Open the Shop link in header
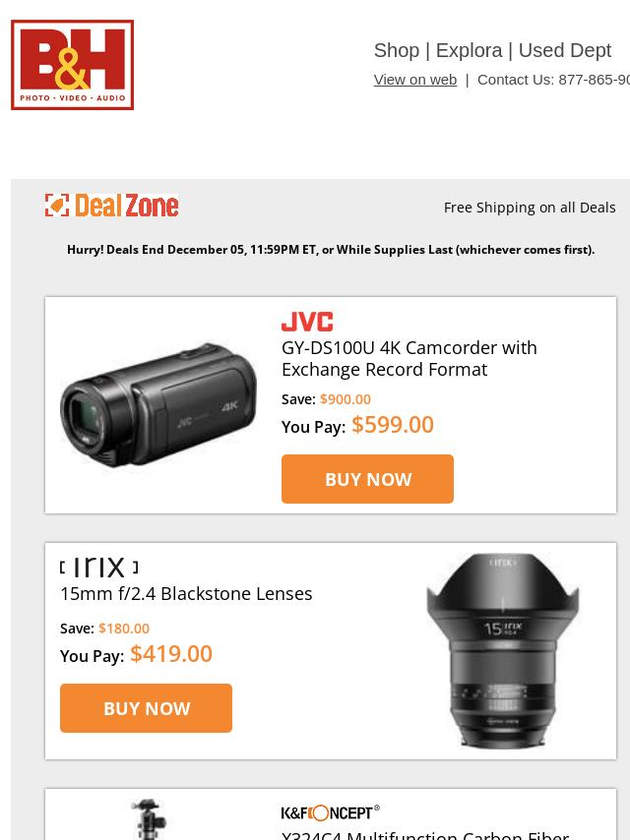The height and width of the screenshot is (840, 630). tap(397, 50)
